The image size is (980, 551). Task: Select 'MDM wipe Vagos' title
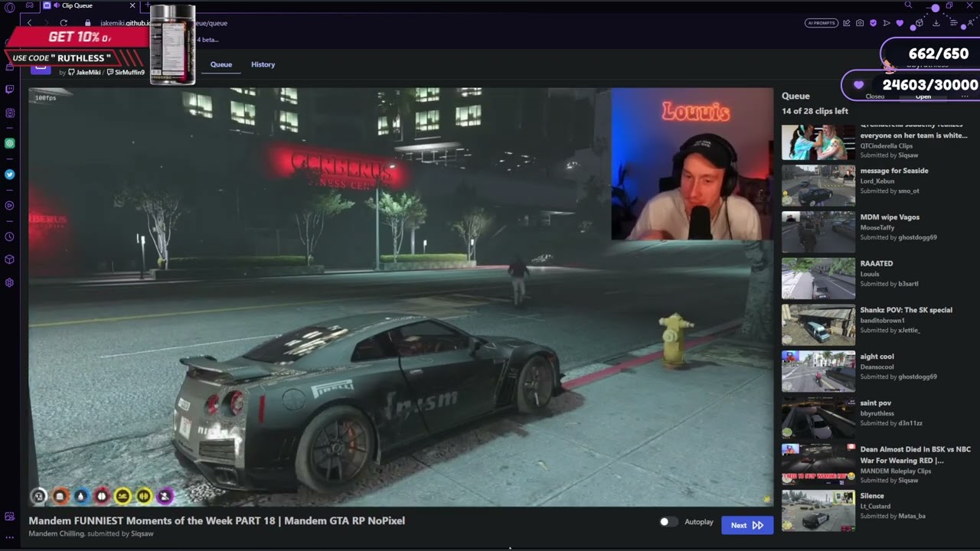[x=890, y=217]
